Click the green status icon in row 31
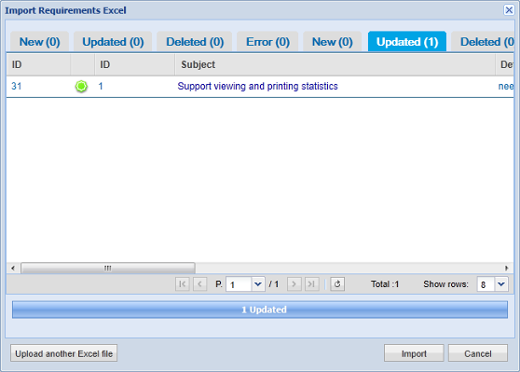 pos(81,86)
